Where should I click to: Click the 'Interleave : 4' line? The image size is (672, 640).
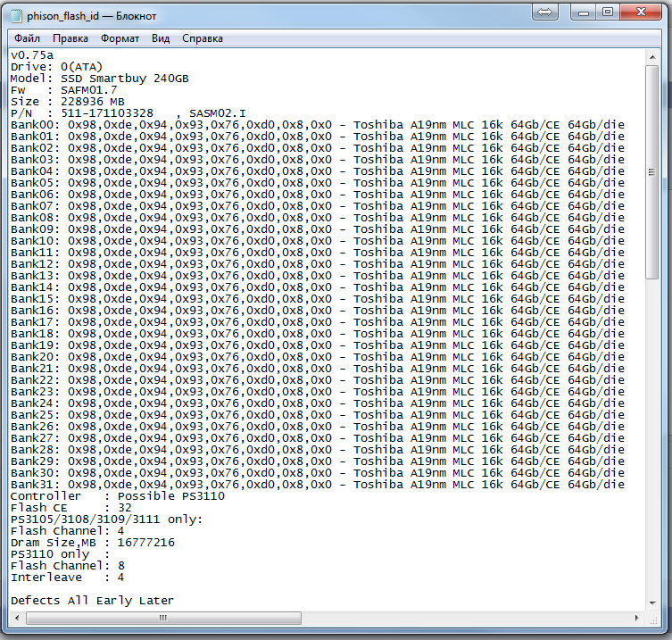pyautogui.click(x=67, y=578)
